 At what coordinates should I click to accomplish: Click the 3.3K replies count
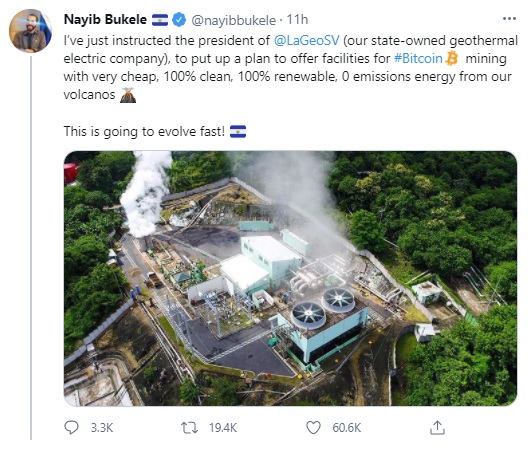[x=102, y=428]
